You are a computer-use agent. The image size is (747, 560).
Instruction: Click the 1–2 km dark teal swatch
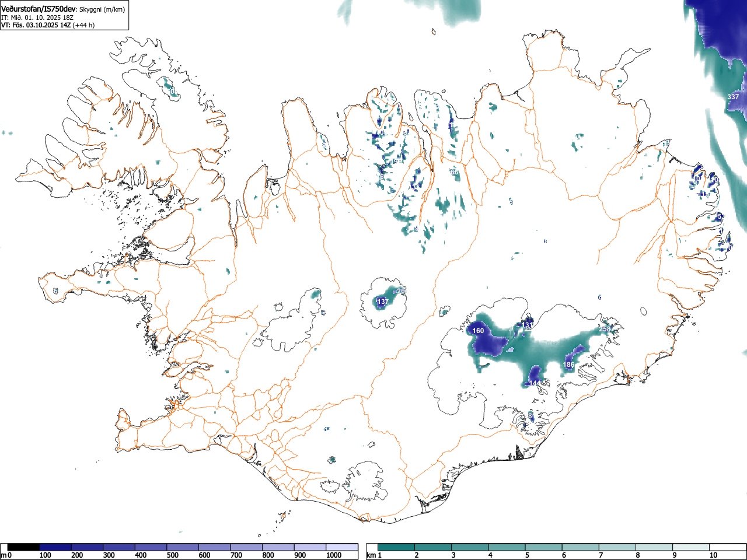[x=397, y=547]
